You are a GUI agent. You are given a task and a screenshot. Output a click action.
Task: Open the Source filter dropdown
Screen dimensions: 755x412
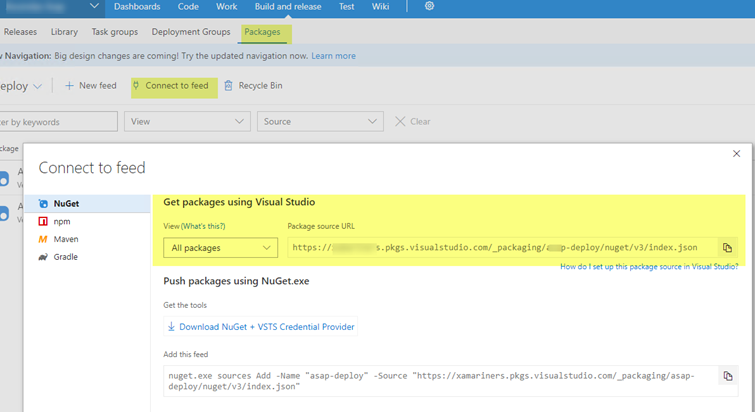320,122
